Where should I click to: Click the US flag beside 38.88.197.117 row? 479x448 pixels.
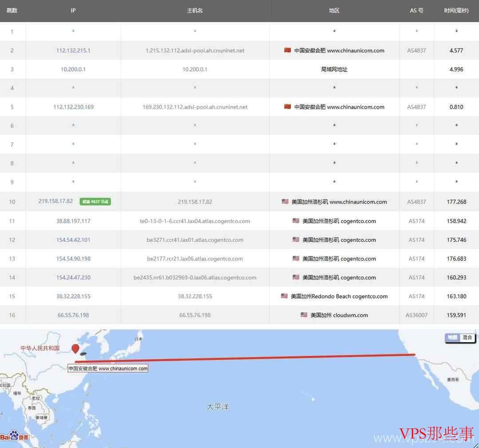[x=295, y=220]
